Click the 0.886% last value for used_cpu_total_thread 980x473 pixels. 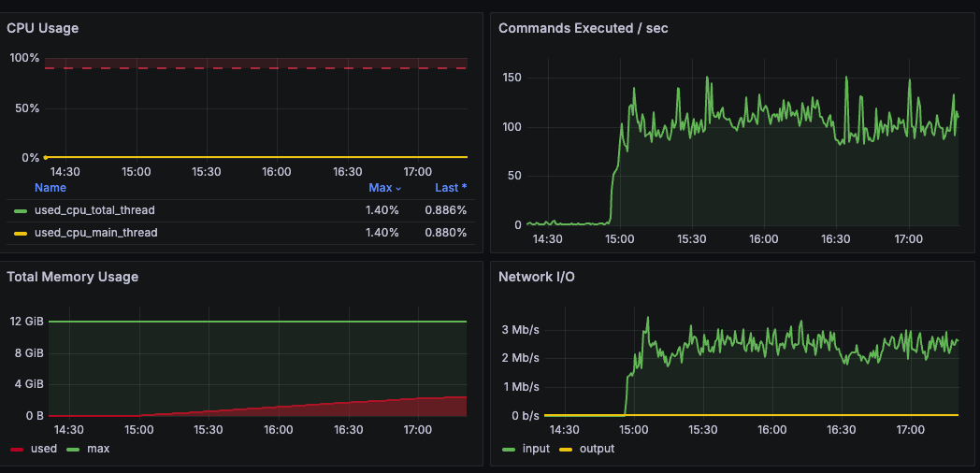tap(445, 210)
